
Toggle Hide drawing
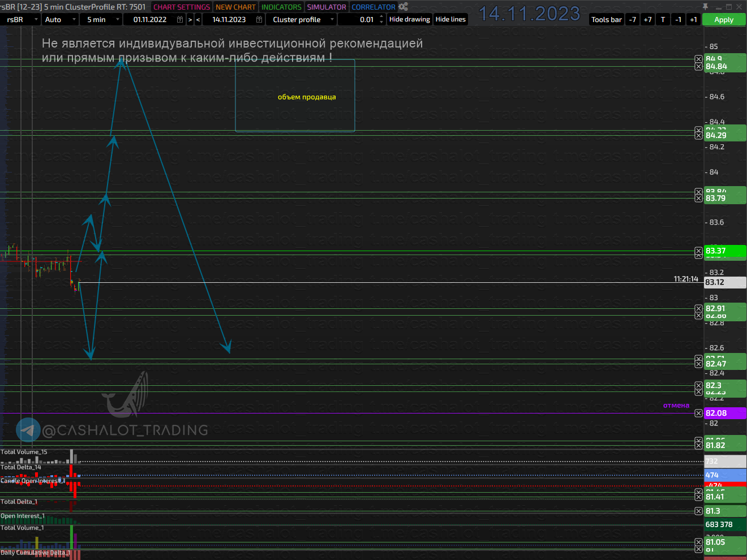(x=409, y=19)
